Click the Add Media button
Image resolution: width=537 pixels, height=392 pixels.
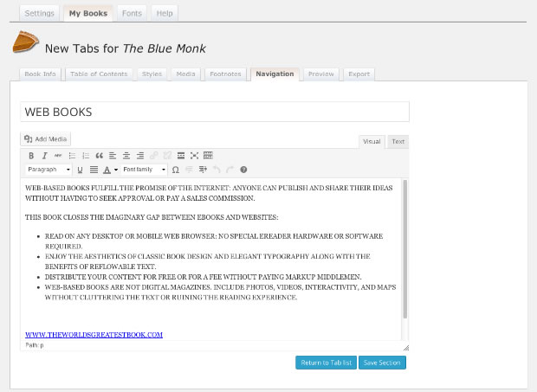tap(46, 138)
